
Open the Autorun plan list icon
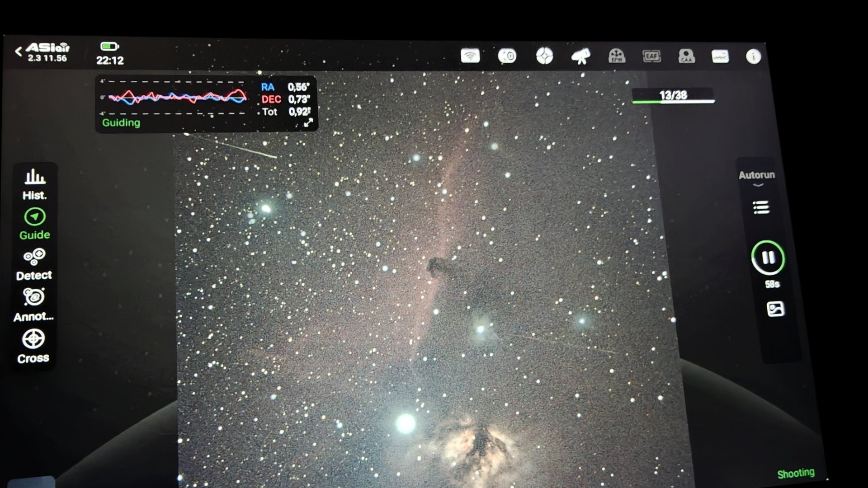tap(761, 207)
